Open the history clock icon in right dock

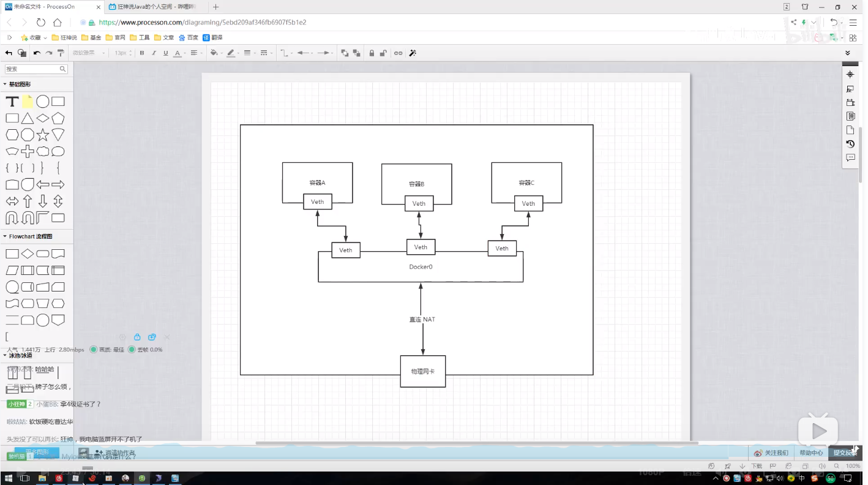point(850,144)
